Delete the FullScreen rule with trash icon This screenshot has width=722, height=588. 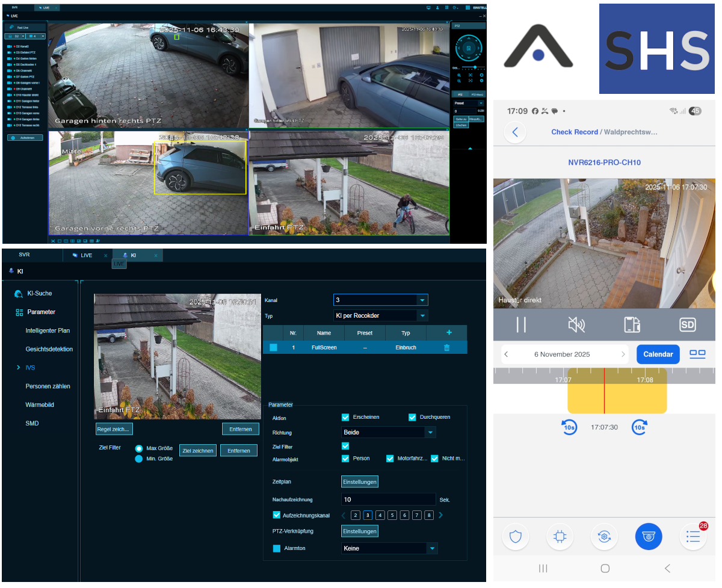pyautogui.click(x=446, y=347)
